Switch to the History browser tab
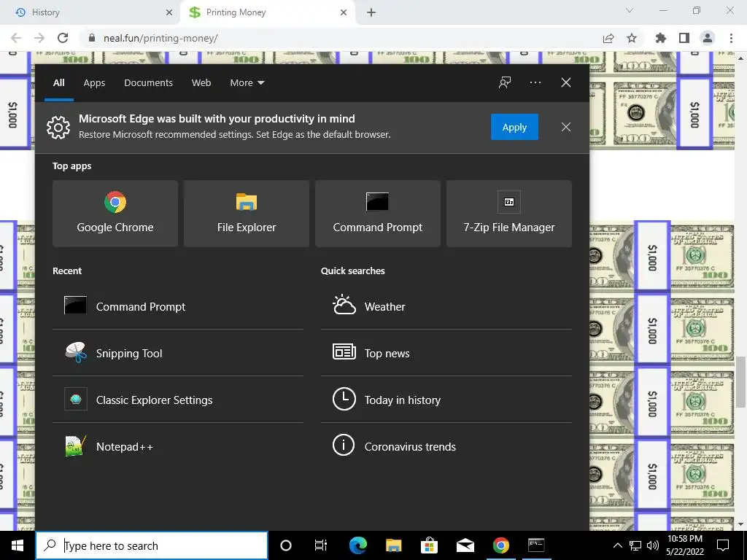 click(90, 12)
